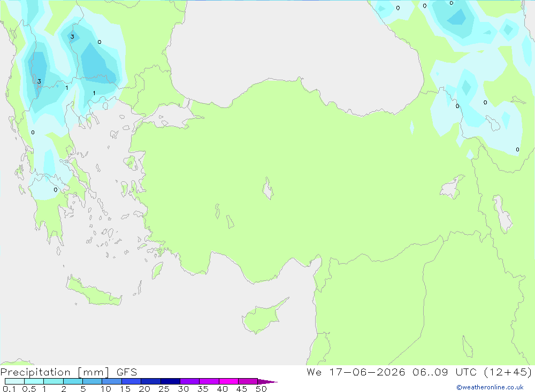Image resolution: width=535 pixels, height=392 pixels.
Task: Click the "5" legend scale label
Action: pyautogui.click(x=83, y=389)
